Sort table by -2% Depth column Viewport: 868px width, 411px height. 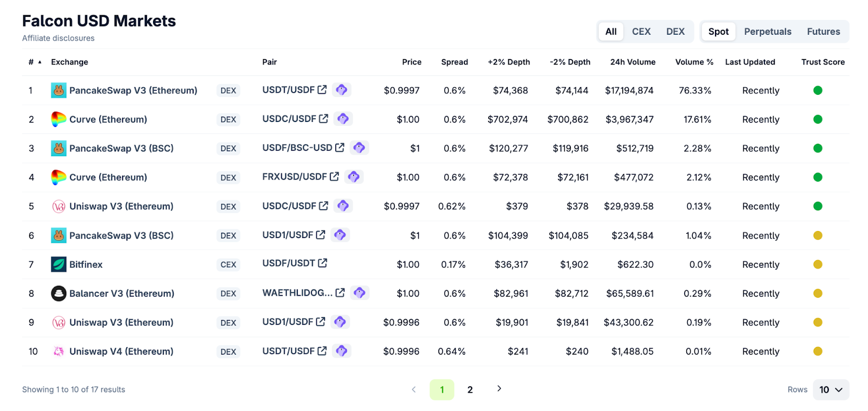(570, 62)
